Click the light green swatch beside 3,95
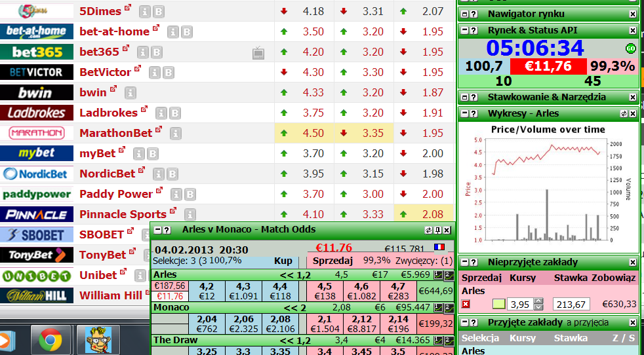 498,304
